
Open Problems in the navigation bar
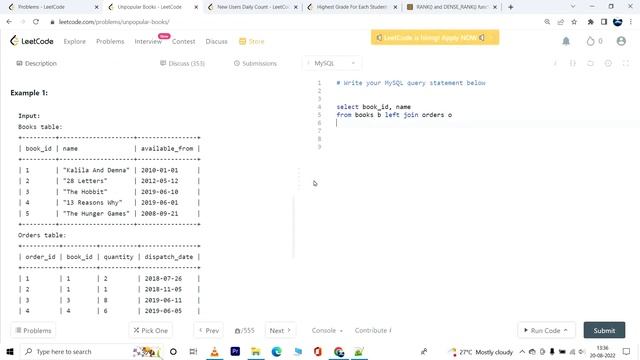(110, 41)
